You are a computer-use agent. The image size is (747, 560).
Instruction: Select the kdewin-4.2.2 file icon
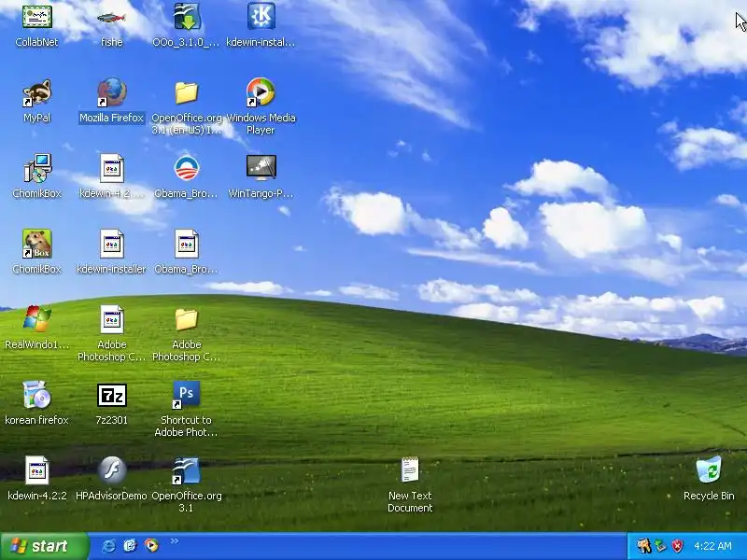tap(36, 470)
